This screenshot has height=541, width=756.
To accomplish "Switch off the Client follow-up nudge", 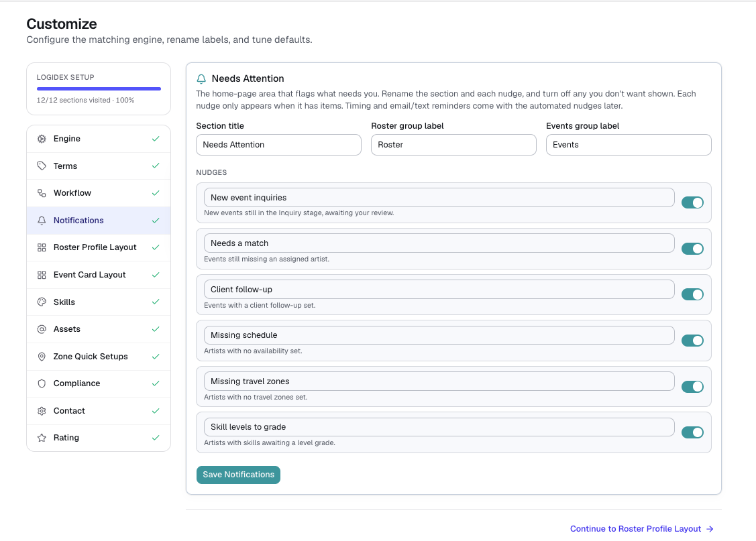I will point(692,294).
